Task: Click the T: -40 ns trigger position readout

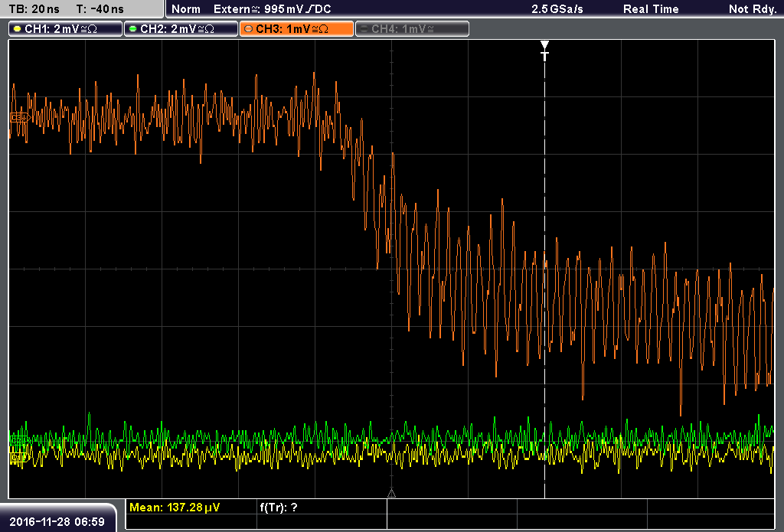Action: click(x=100, y=9)
